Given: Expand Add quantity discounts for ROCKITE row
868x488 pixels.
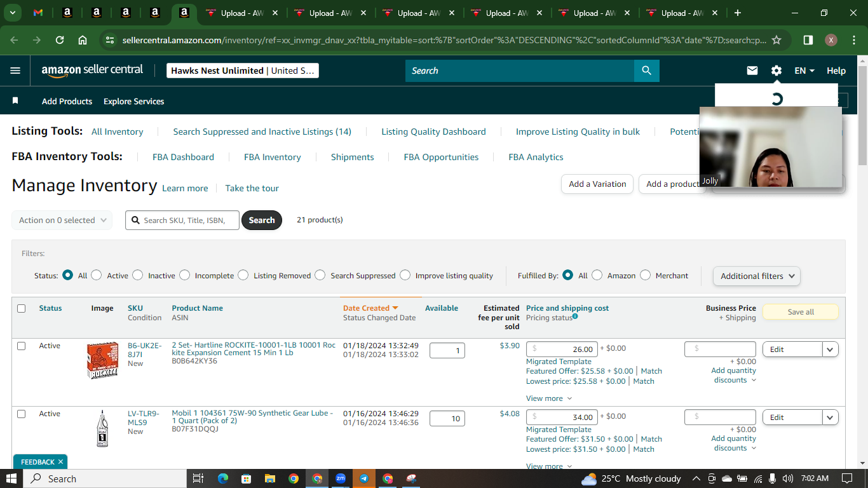Looking at the screenshot, I should click(734, 375).
